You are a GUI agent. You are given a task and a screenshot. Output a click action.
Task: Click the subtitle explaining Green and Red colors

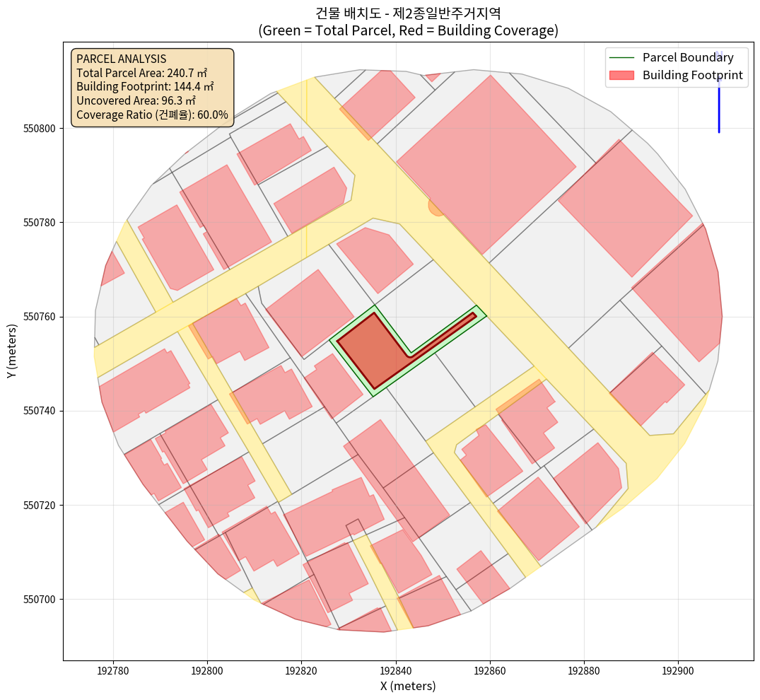(408, 30)
